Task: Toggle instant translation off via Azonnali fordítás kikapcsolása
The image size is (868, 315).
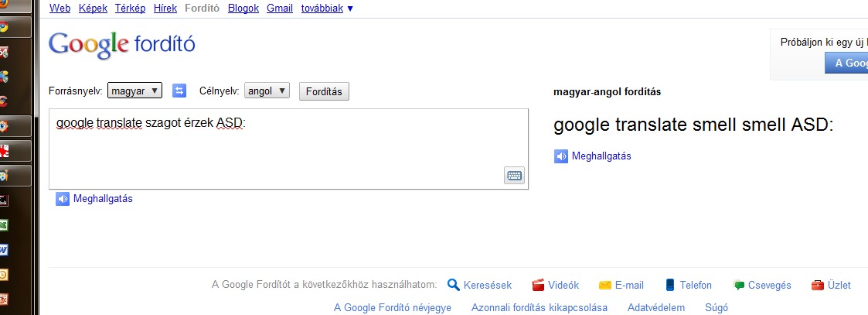Action: coord(540,307)
